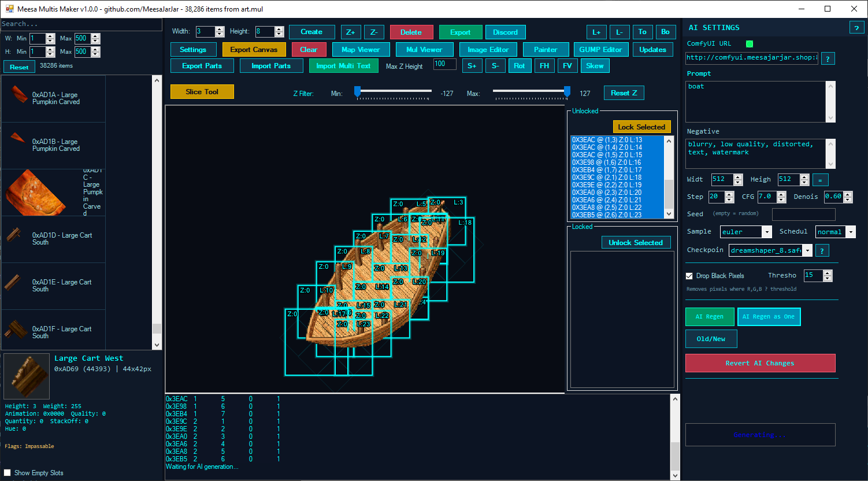Increase the canvas Width stepper
The height and width of the screenshot is (481, 868).
220,29
